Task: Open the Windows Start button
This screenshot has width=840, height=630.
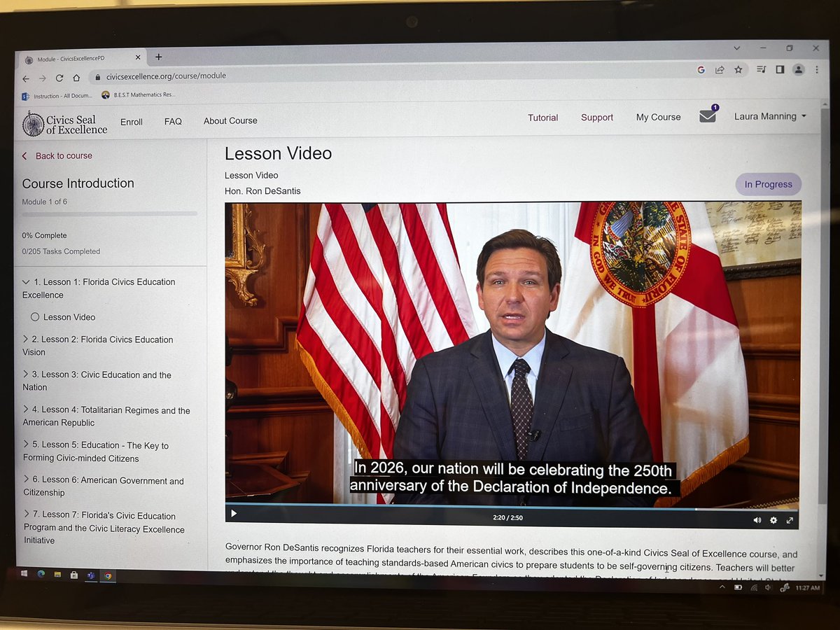Action: point(24,574)
